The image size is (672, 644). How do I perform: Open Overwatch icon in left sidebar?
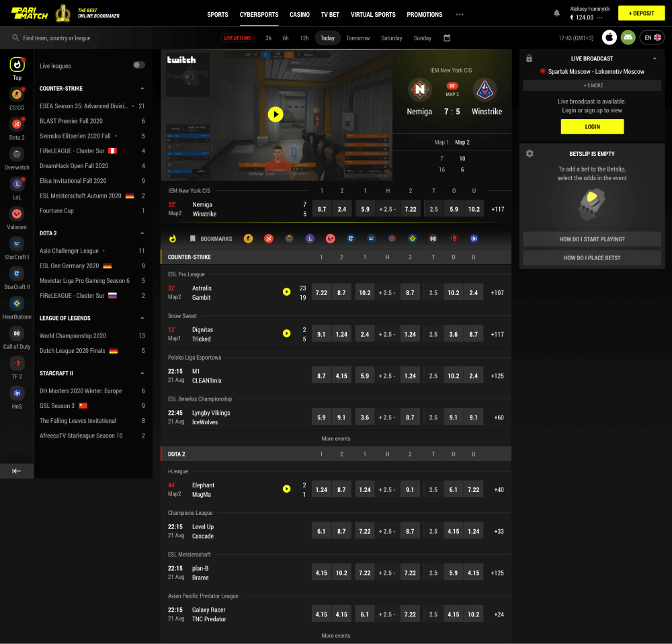[x=17, y=153]
